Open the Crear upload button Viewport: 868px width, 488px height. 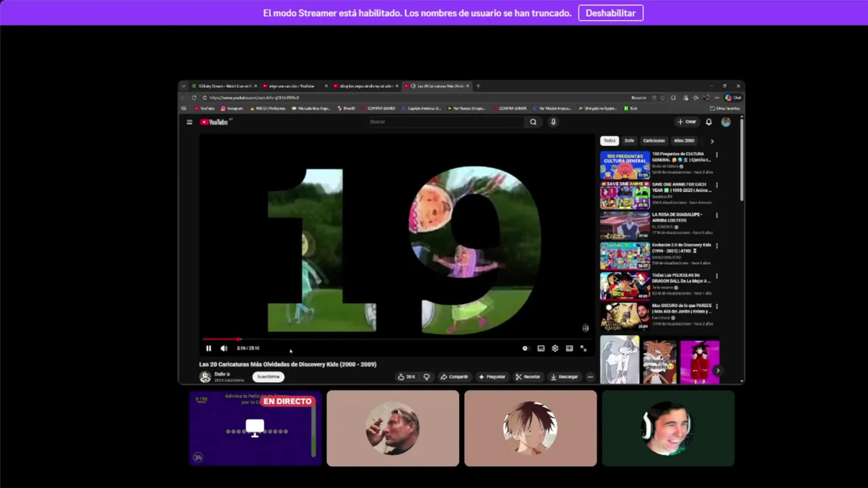coord(687,122)
